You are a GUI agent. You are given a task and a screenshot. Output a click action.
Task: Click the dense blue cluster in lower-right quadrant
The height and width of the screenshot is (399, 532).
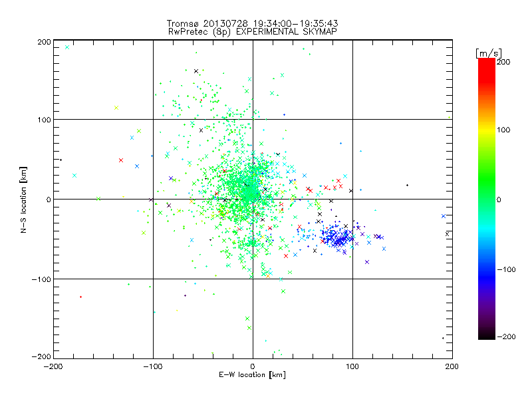coord(338,237)
